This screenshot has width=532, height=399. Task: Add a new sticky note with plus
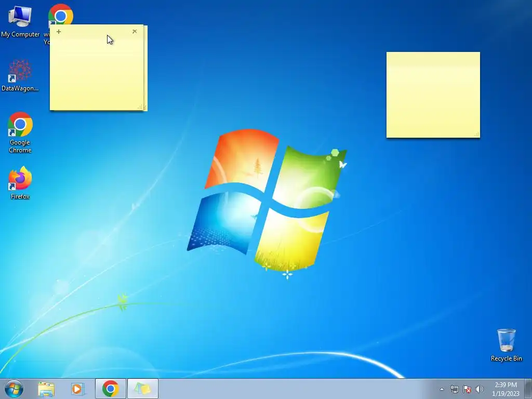tap(59, 32)
